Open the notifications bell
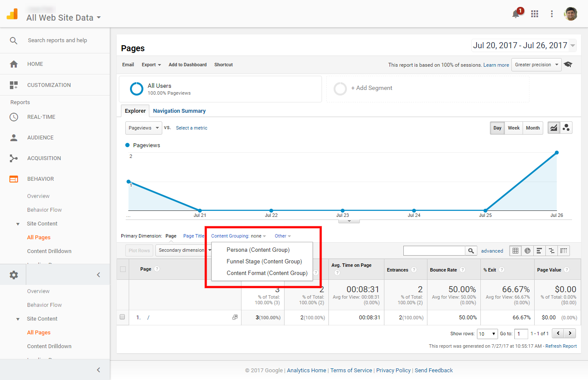The width and height of the screenshot is (588, 380). (516, 14)
